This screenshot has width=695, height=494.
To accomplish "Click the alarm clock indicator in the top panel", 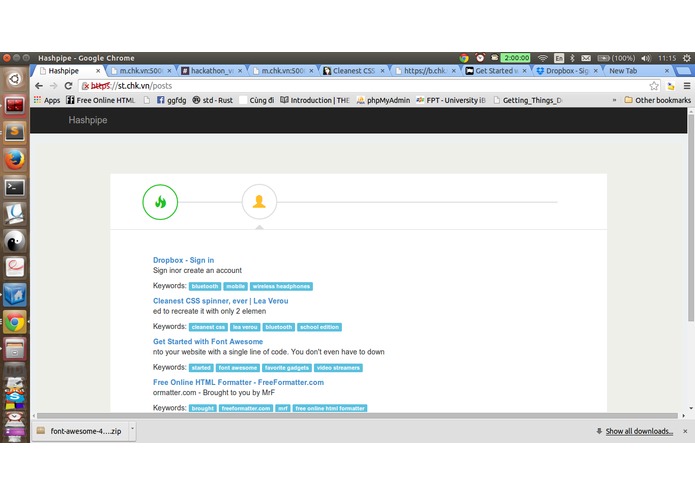I will pyautogui.click(x=480, y=58).
